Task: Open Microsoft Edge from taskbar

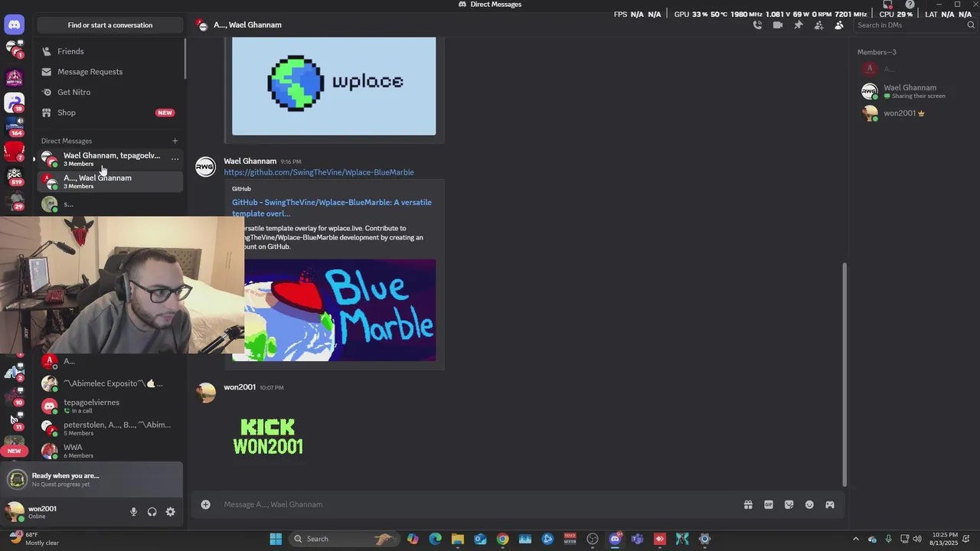Action: point(435,539)
